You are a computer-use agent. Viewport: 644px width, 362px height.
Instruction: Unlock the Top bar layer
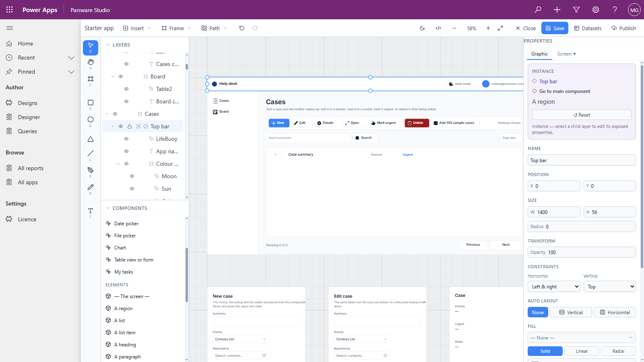(x=130, y=126)
